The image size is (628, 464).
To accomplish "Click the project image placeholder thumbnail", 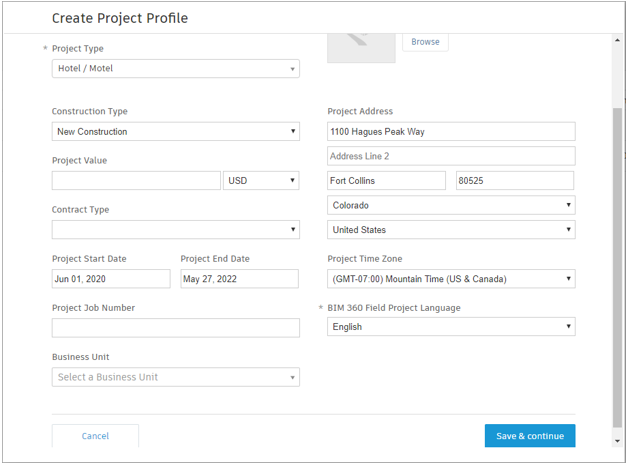I will point(361,46).
